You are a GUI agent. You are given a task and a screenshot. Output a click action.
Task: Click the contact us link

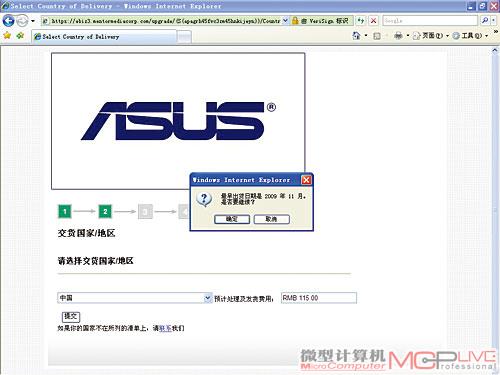point(165,328)
